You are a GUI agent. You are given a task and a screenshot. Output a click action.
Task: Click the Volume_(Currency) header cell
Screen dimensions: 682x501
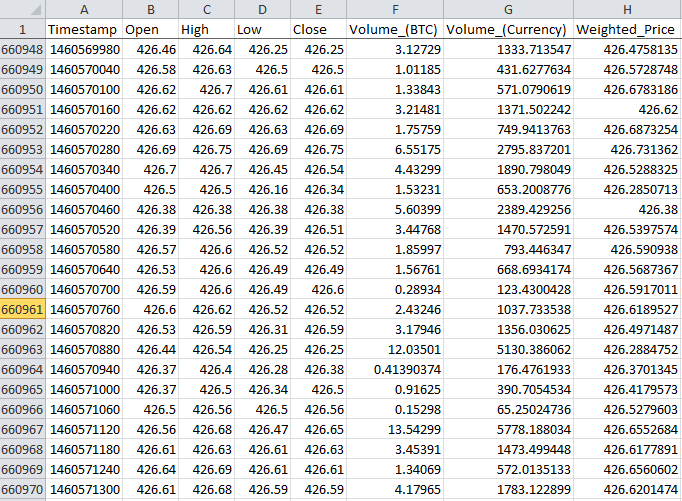(508, 29)
